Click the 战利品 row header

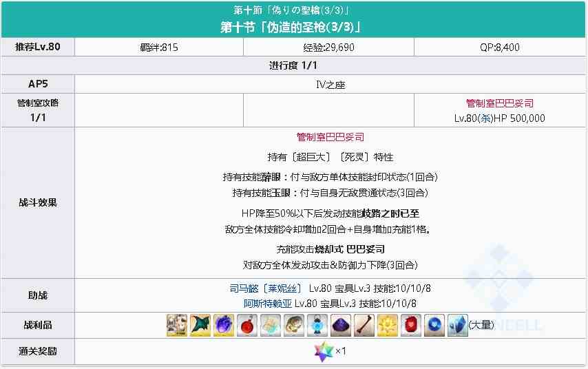point(38,325)
